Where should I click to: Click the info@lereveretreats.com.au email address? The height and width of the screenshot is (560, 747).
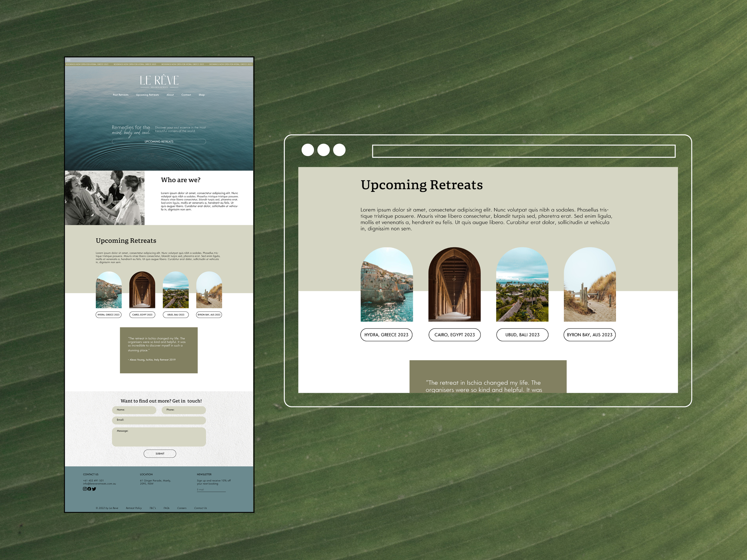(x=100, y=484)
